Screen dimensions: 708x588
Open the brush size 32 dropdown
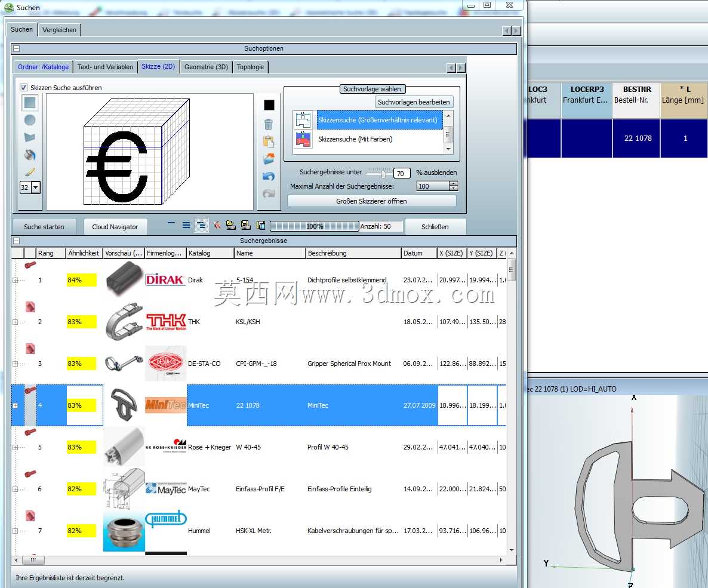(x=36, y=187)
